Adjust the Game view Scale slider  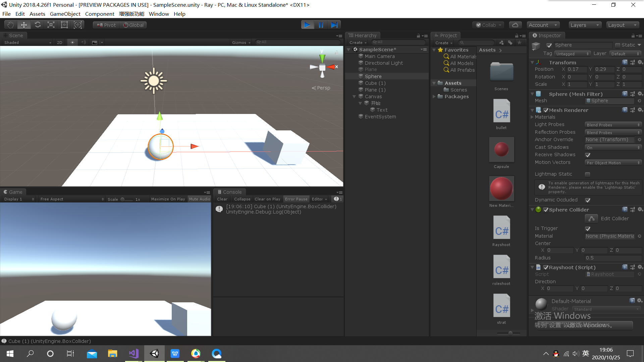pos(124,199)
